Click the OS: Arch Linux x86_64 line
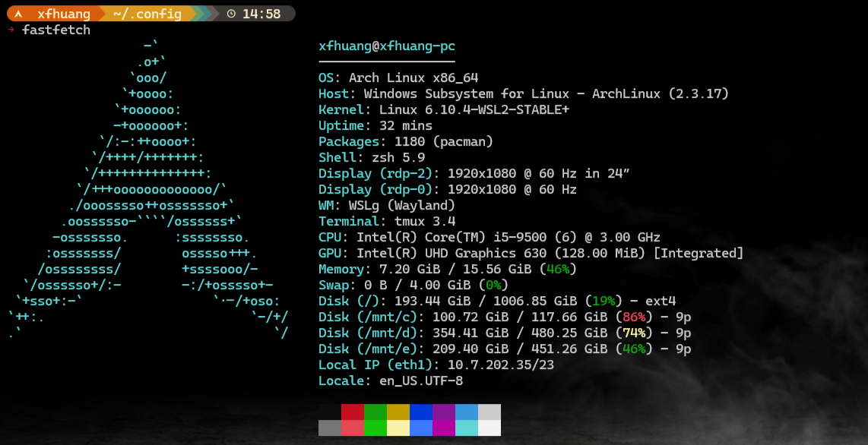868x445 pixels. click(398, 78)
